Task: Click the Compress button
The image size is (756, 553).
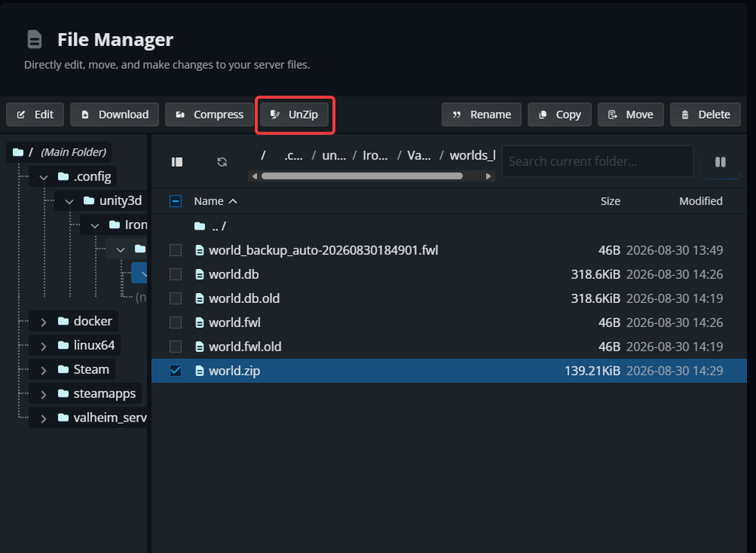Action: (209, 115)
